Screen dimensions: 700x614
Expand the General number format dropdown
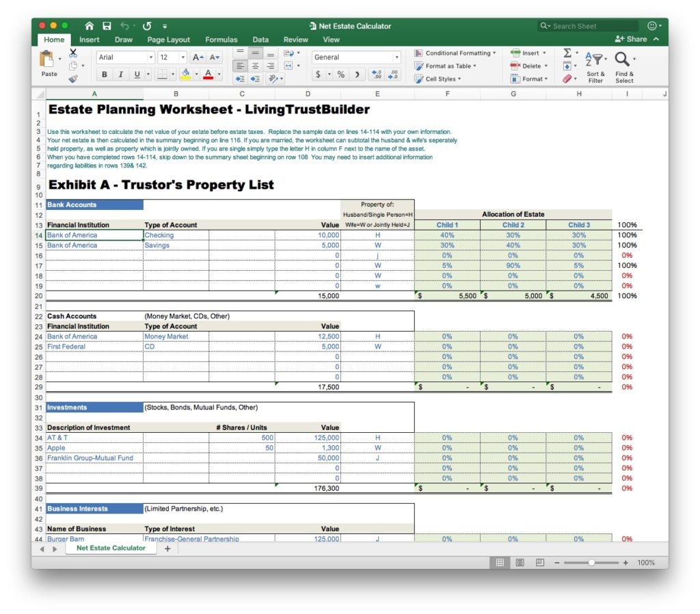click(x=396, y=57)
